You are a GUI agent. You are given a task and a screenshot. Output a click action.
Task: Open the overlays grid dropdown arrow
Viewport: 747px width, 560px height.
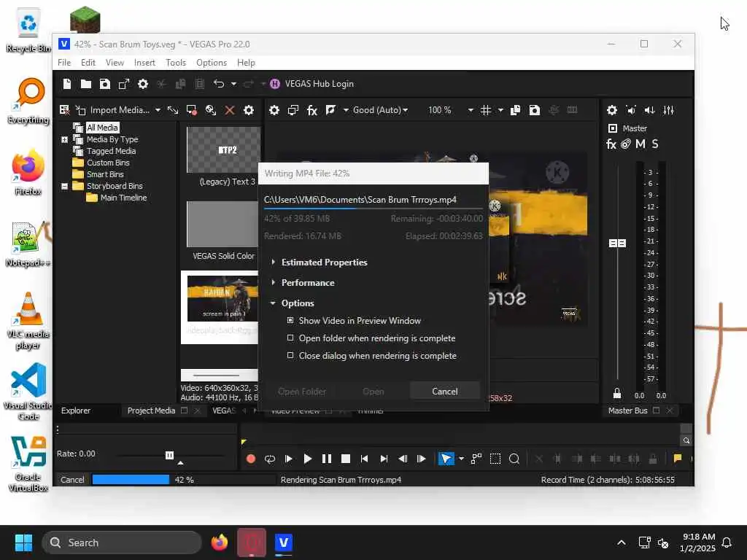pos(500,110)
